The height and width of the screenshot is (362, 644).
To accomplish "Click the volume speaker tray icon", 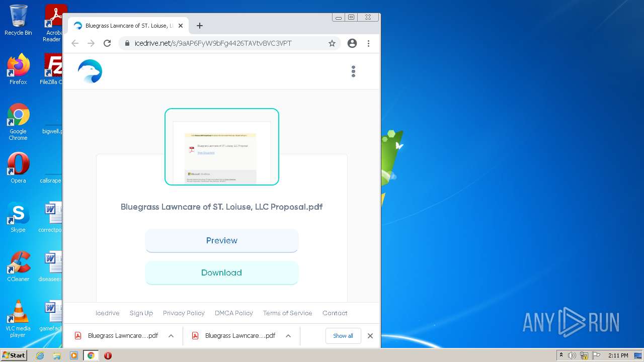I will [x=572, y=355].
